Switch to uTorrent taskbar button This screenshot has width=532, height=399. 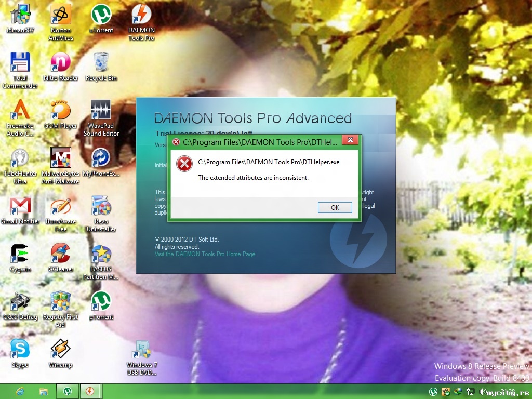tap(67, 391)
